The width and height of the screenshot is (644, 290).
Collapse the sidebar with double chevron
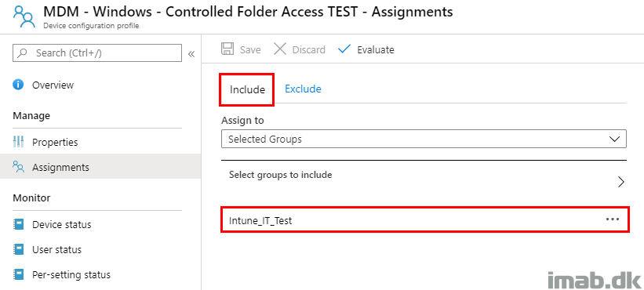click(x=191, y=54)
